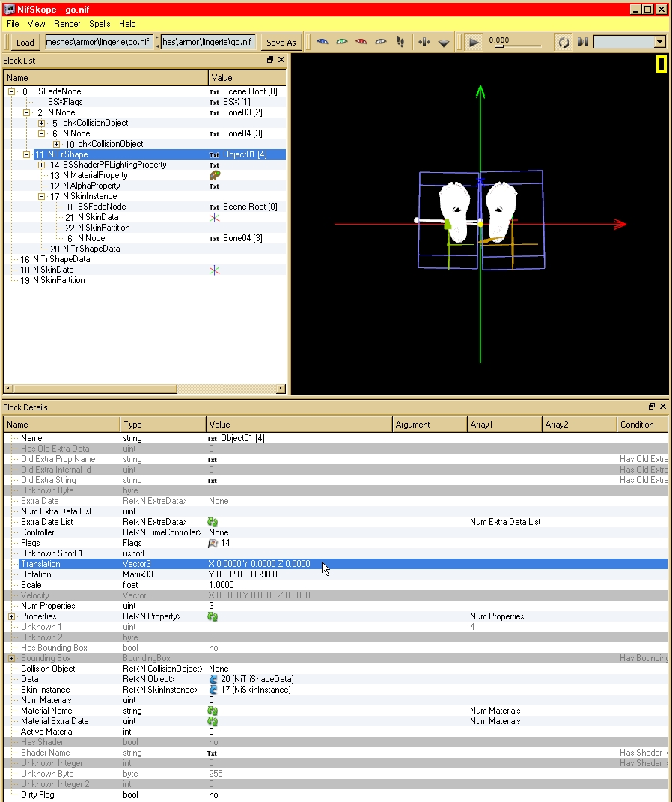The width and height of the screenshot is (672, 802).
Task: Click the axes icon on 21 NiSkinData
Action: [x=214, y=217]
